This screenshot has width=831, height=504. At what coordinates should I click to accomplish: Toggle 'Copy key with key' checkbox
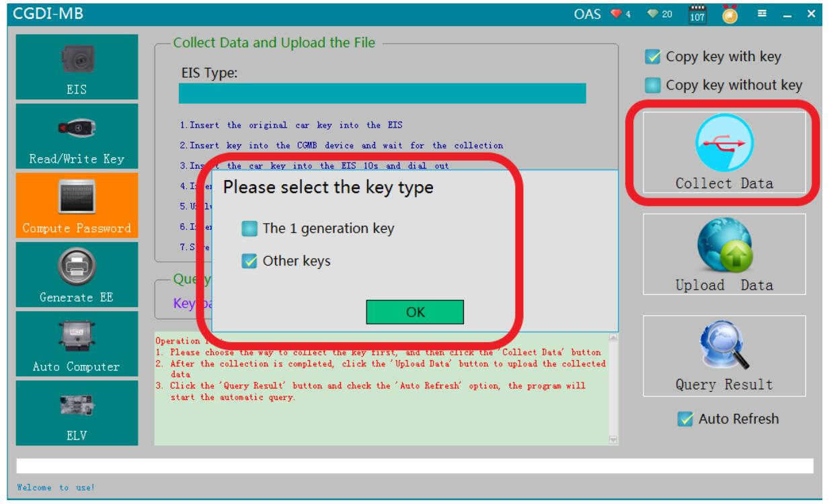[x=652, y=57]
